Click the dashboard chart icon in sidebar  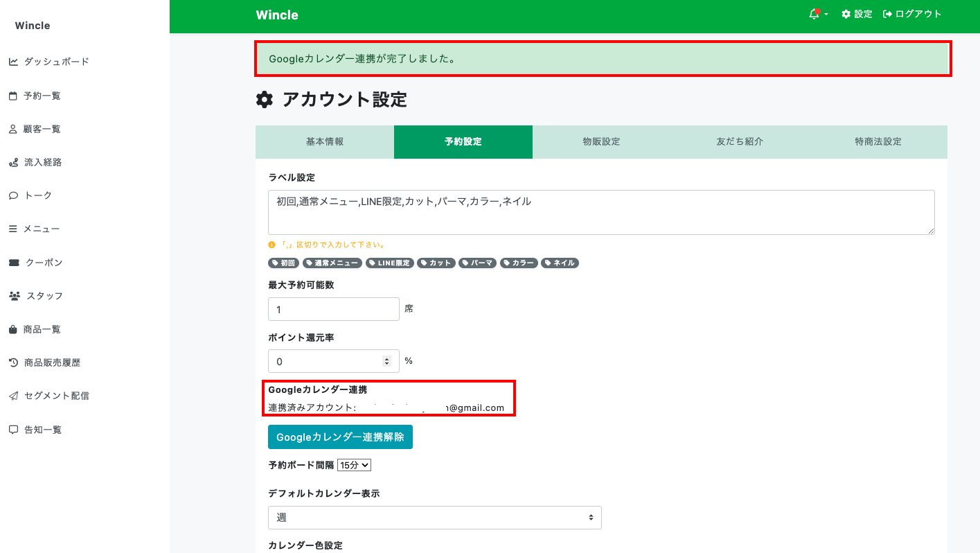click(13, 62)
